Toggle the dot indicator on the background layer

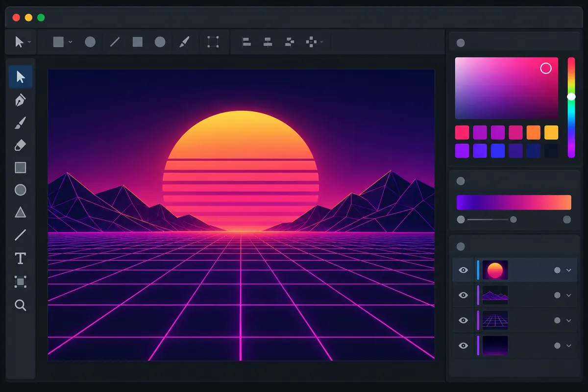point(557,345)
